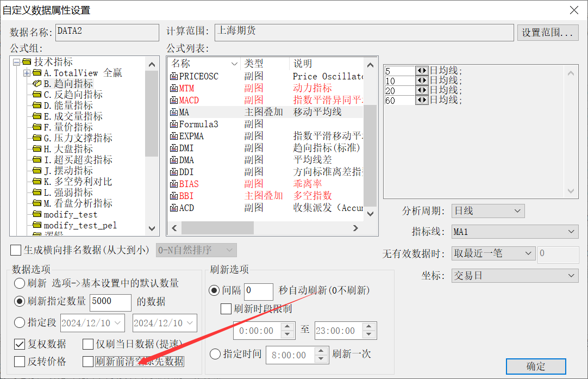Click the 类型 column header
The width and height of the screenshot is (588, 379).
pos(265,64)
